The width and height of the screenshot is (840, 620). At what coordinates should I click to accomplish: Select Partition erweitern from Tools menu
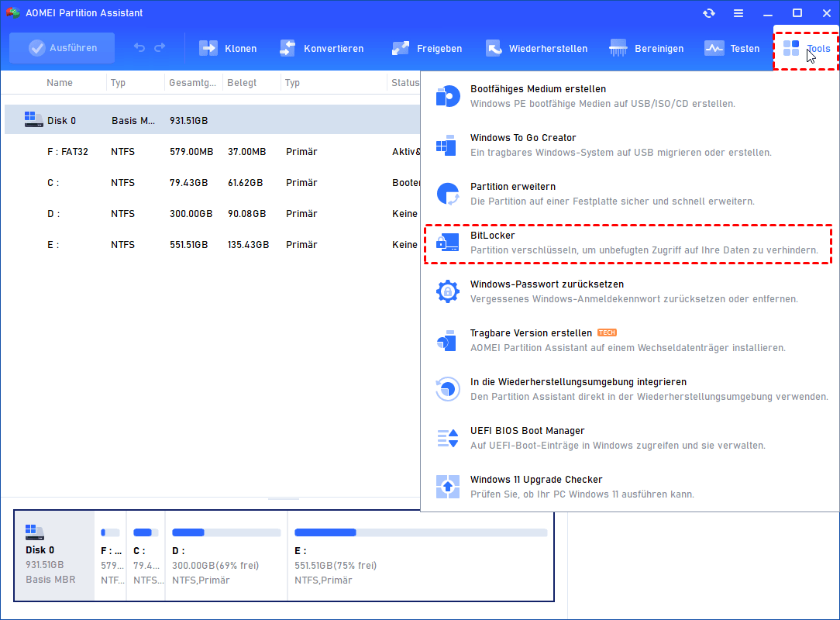[629, 194]
